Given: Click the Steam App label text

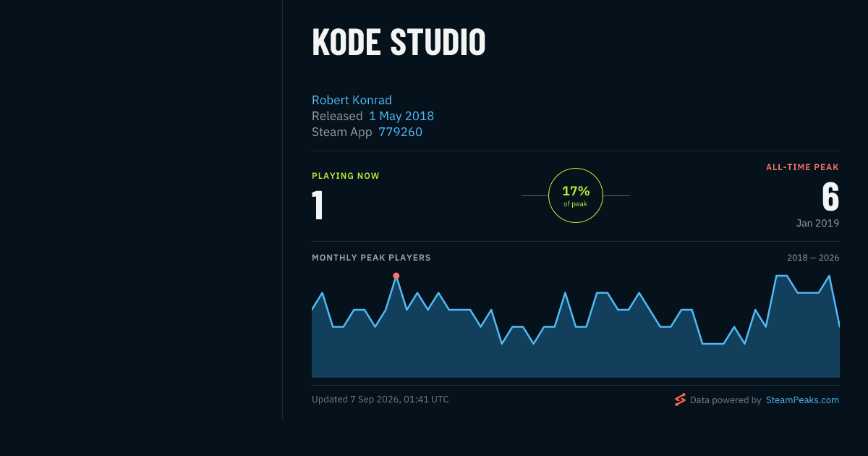Looking at the screenshot, I should point(342,132).
